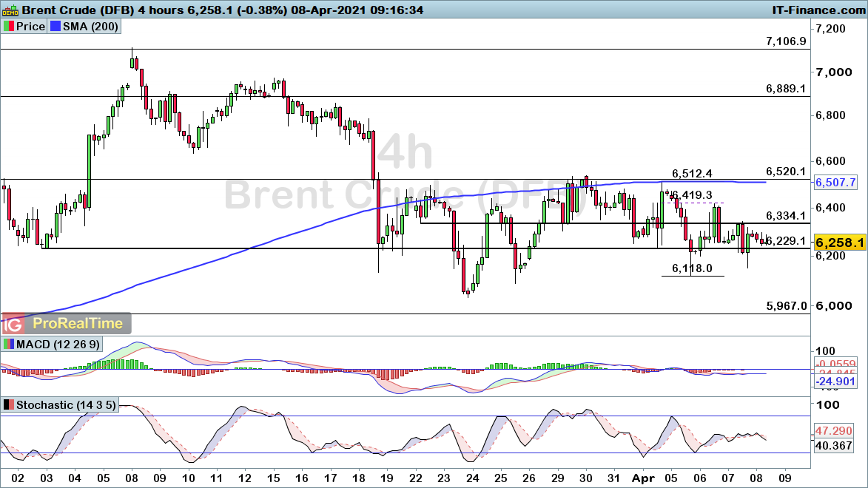
Task: Click the Stochastic value tag 47.290
Action: pos(834,430)
